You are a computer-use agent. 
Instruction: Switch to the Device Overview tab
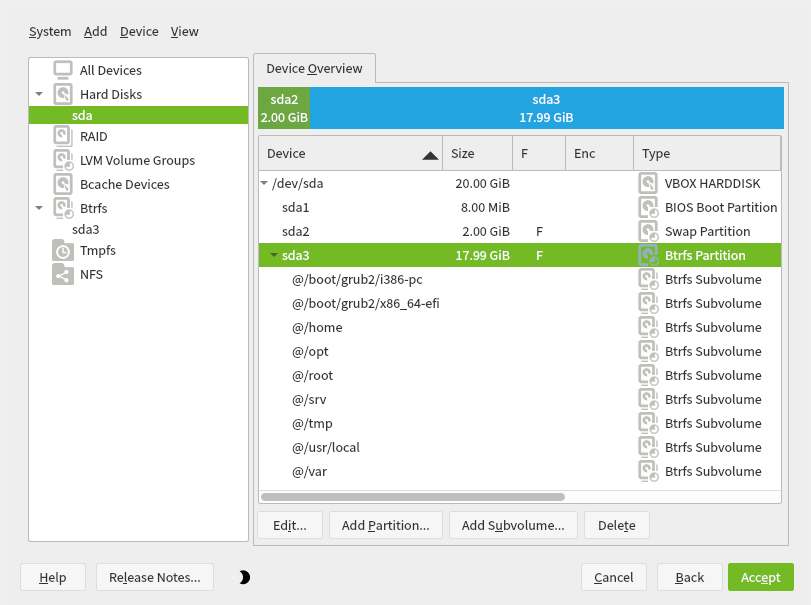pos(314,68)
